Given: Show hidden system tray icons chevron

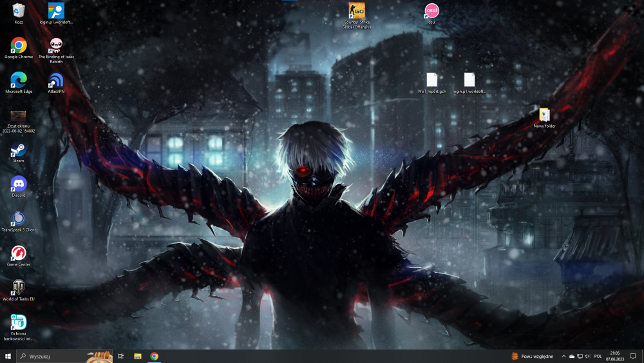Looking at the screenshot, I should pyautogui.click(x=563, y=357).
